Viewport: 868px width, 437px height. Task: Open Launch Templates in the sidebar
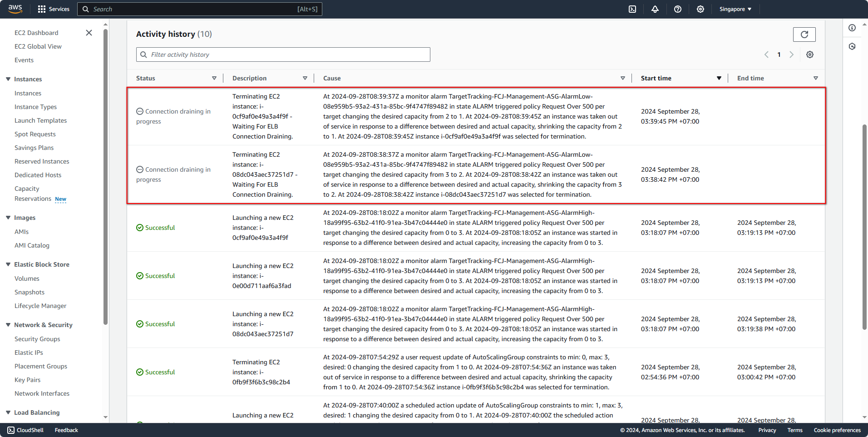(x=40, y=120)
